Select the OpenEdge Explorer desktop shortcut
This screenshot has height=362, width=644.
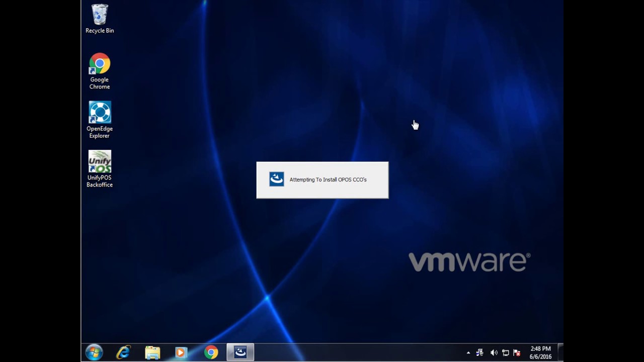pyautogui.click(x=100, y=120)
